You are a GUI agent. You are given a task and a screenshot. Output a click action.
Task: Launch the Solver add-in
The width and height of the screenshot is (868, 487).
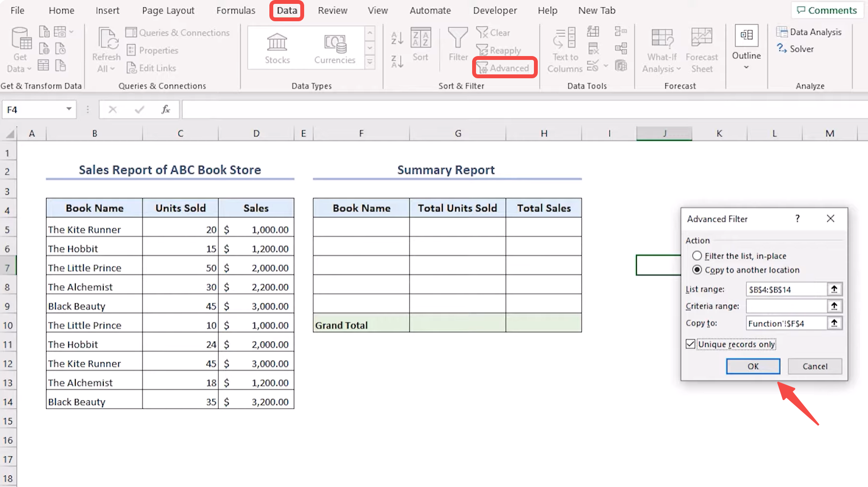click(x=795, y=48)
